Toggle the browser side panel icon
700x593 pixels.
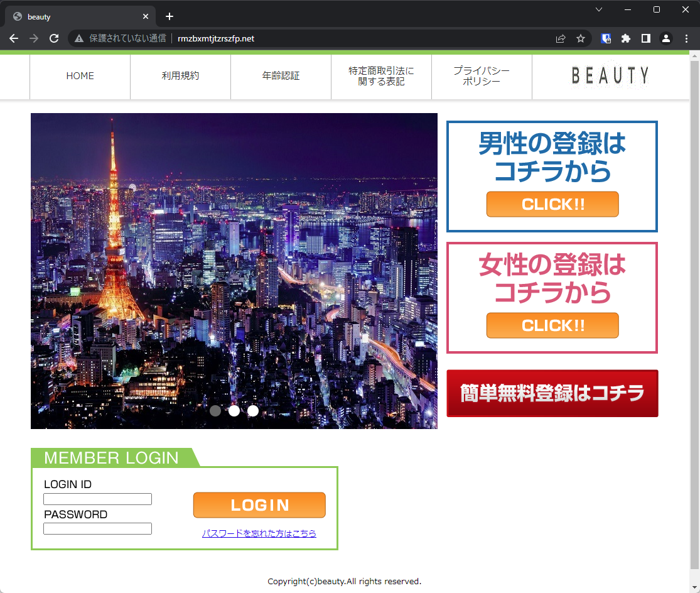click(645, 38)
